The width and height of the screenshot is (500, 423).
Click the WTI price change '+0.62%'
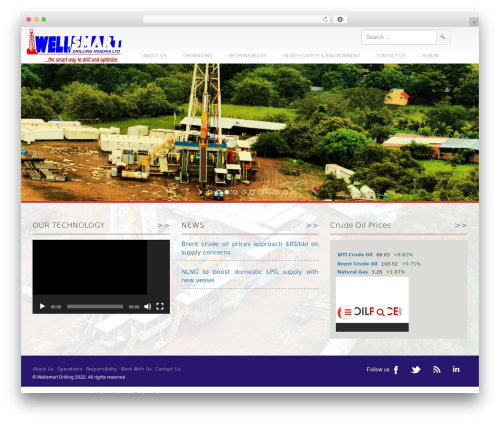pyautogui.click(x=403, y=255)
